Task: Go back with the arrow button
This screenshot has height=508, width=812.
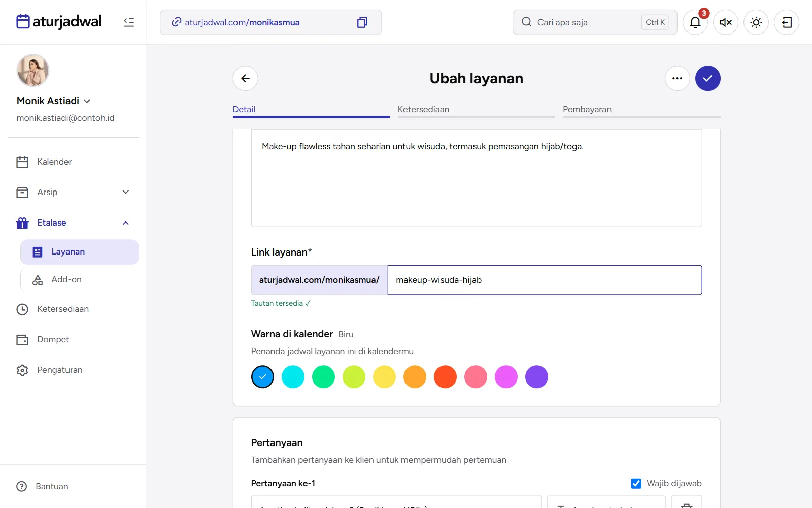Action: point(246,78)
